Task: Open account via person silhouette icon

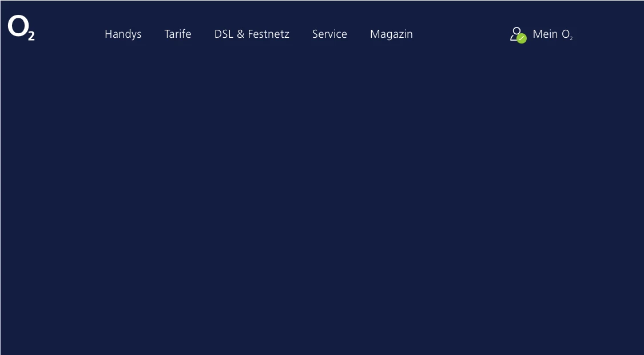Action: coord(516,34)
